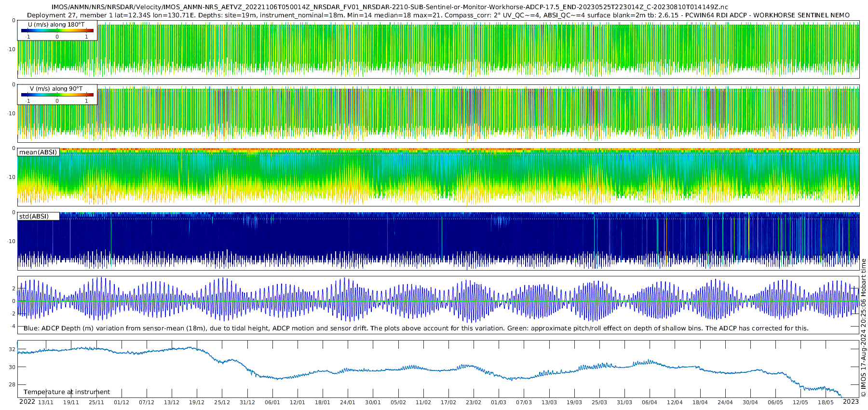The width and height of the screenshot is (868, 410).
Task: Click the 19/12 date tick label
Action: (x=197, y=402)
